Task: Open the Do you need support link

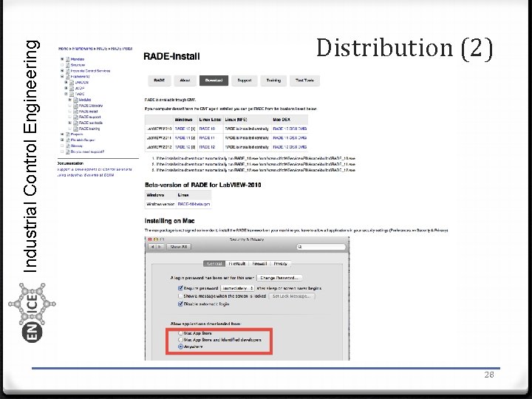Action: (87, 151)
